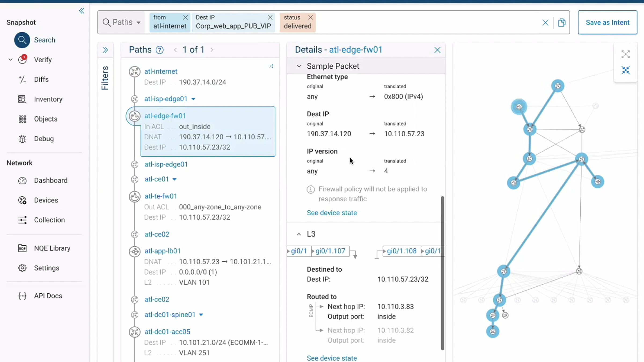Image resolution: width=644 pixels, height=362 pixels.
Task: Expand atl-isp-edge01 hop dropdown arrow
Action: 193,99
